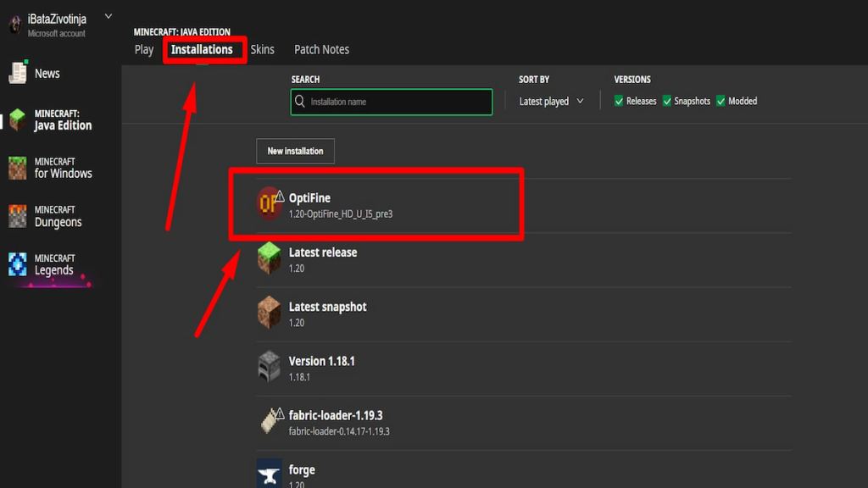Toggle the Snapshots checkbox
Screen dimensions: 868x488
(x=667, y=101)
